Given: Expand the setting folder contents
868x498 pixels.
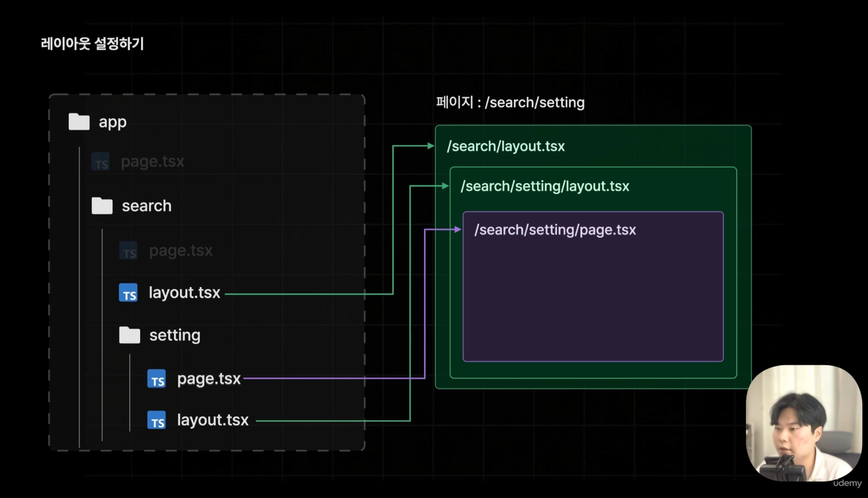Looking at the screenshot, I should (174, 335).
